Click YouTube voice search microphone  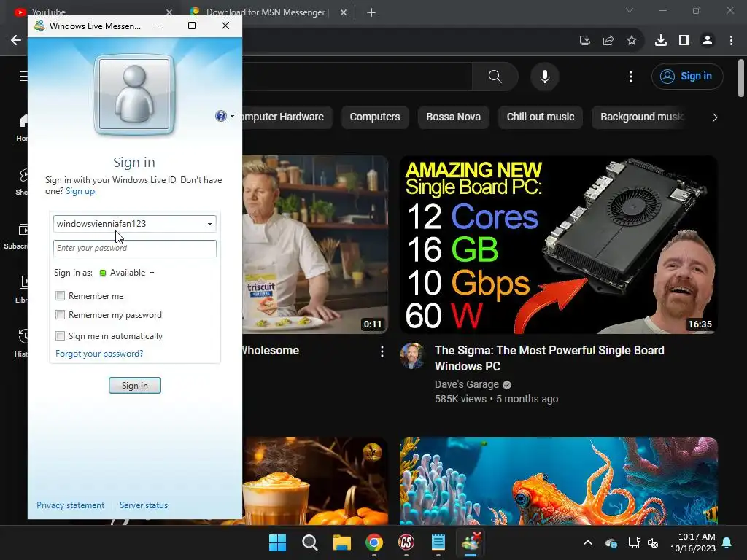(544, 76)
